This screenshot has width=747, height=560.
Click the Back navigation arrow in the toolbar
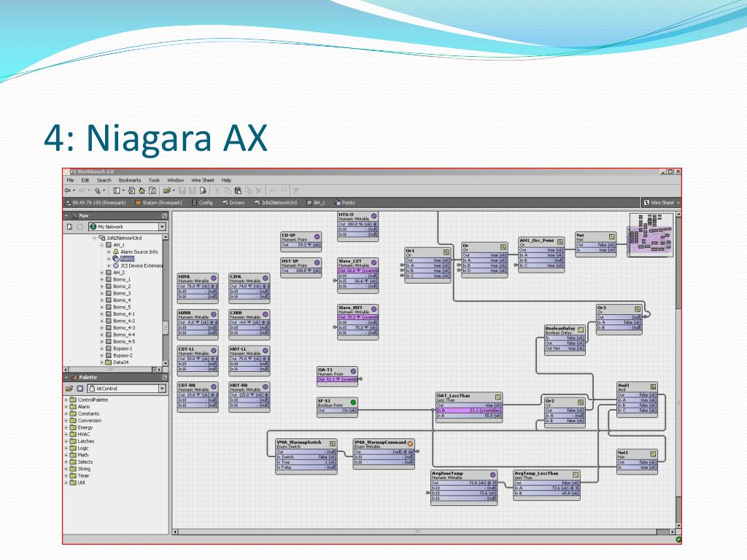(67, 190)
